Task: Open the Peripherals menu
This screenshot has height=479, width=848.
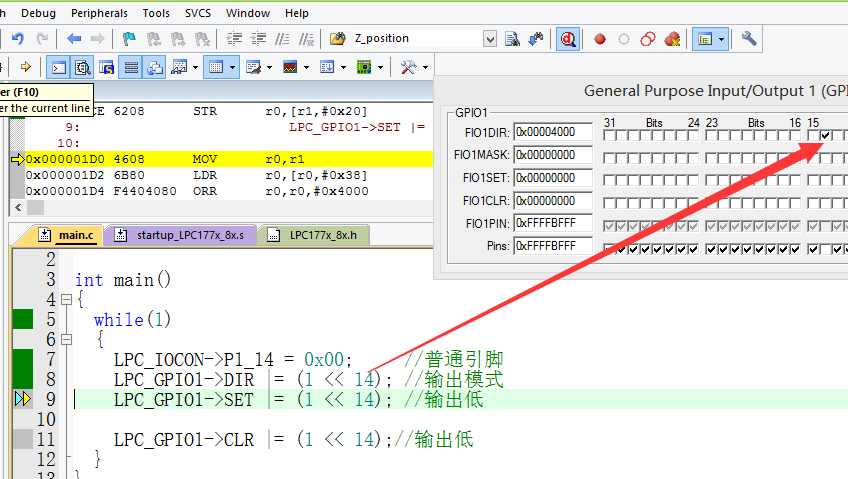Action: (x=100, y=13)
